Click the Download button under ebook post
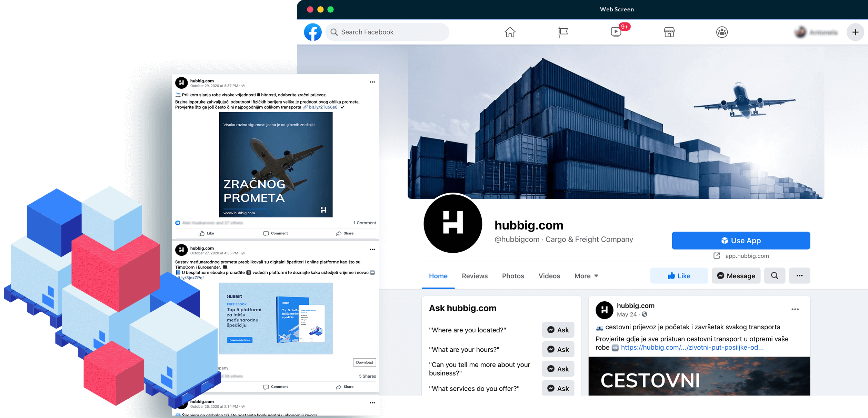Screen dimensions: 868x418 (x=365, y=362)
